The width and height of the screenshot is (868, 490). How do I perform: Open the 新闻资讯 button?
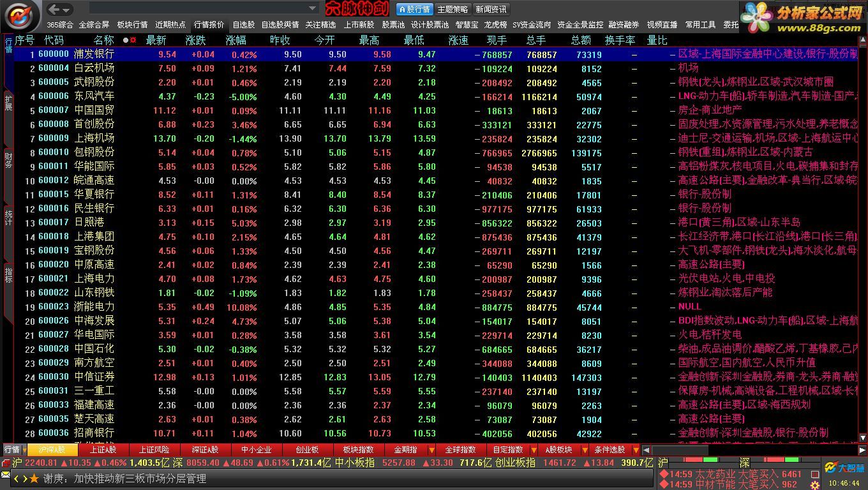(x=491, y=9)
